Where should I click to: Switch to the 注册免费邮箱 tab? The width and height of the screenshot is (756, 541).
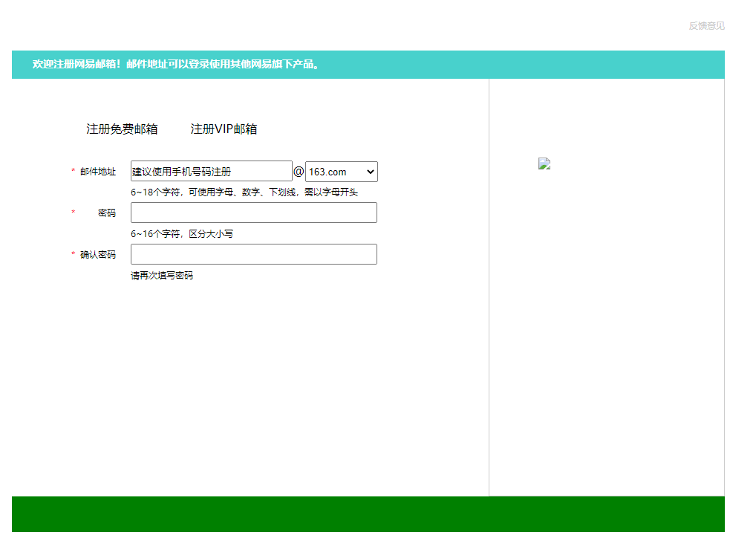tap(122, 129)
